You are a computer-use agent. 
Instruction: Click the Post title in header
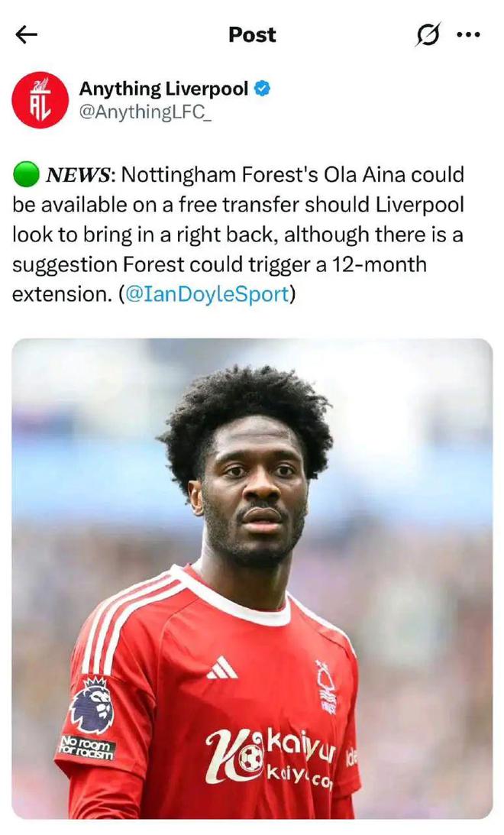click(x=252, y=34)
